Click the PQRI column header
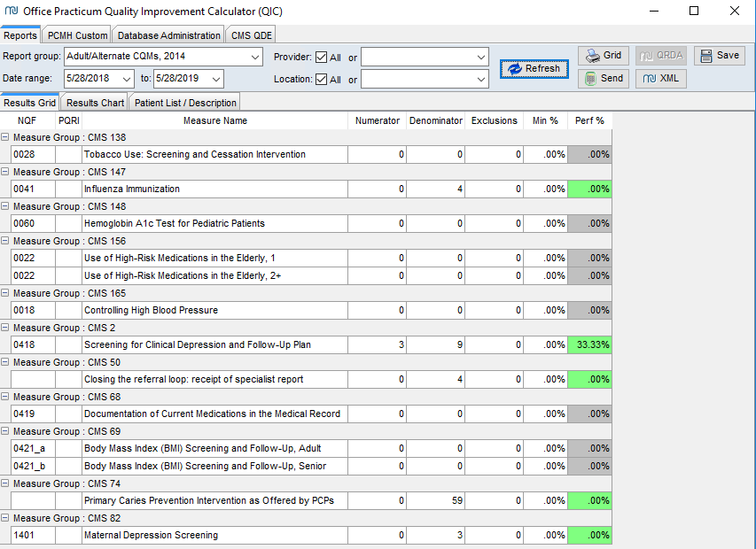This screenshot has height=549, width=756. 68,120
